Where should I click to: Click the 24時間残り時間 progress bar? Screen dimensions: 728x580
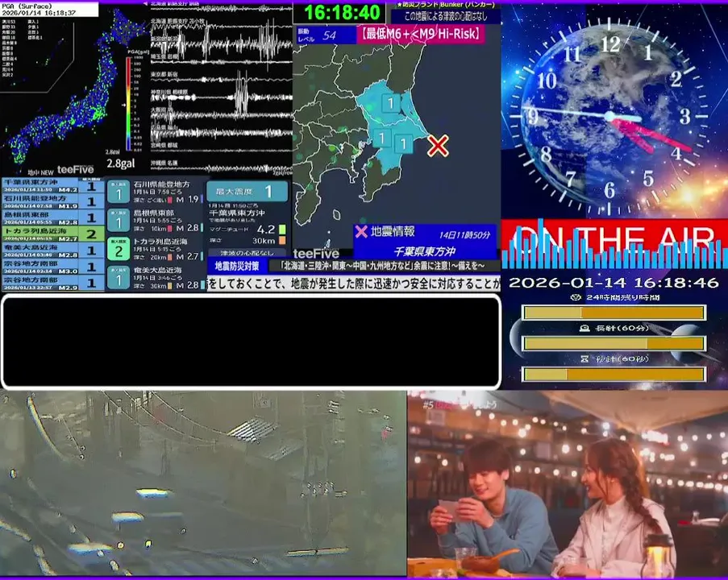[x=614, y=313]
